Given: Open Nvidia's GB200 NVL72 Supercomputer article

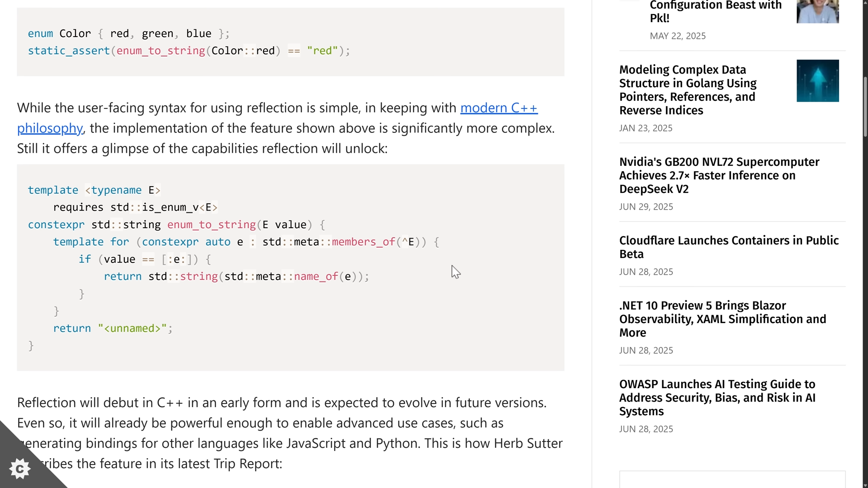Looking at the screenshot, I should coord(719,175).
